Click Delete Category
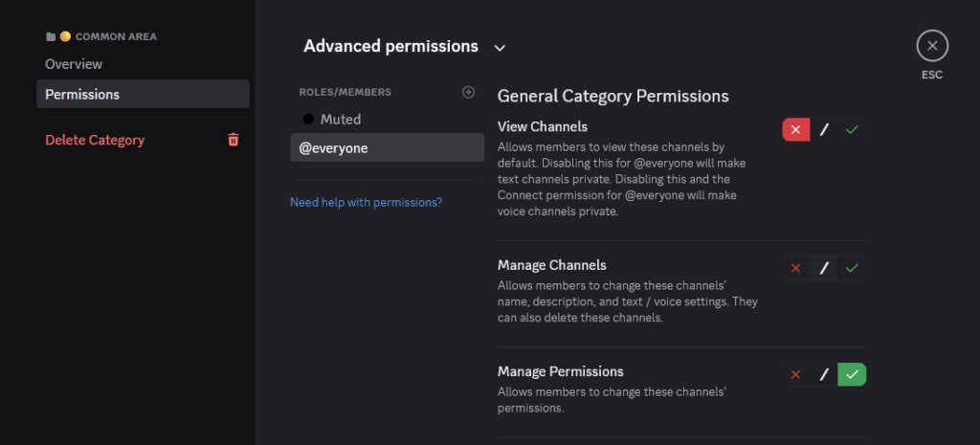Viewport: 980px width, 445px height. click(95, 140)
